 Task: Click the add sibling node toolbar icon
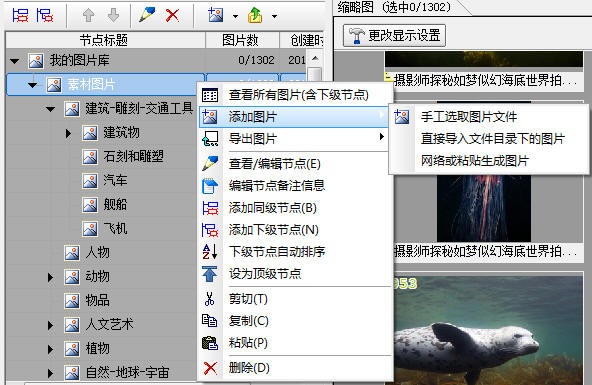pyautogui.click(x=20, y=15)
